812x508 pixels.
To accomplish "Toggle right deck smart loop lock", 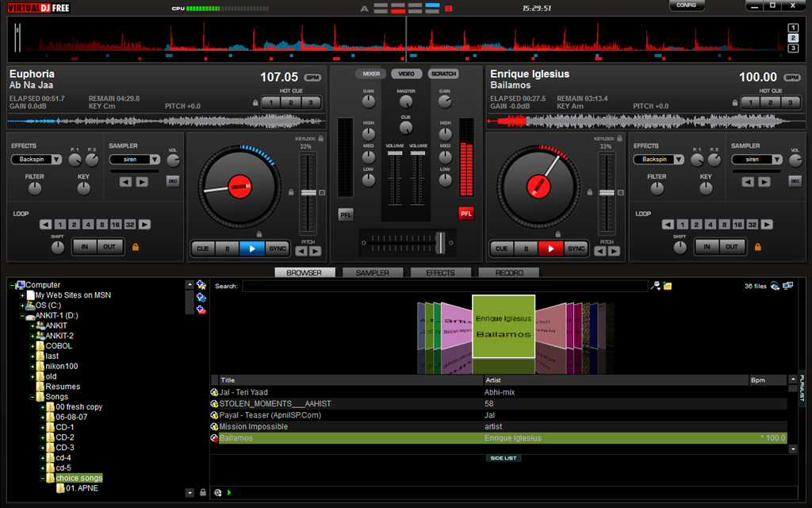I will tap(757, 248).
